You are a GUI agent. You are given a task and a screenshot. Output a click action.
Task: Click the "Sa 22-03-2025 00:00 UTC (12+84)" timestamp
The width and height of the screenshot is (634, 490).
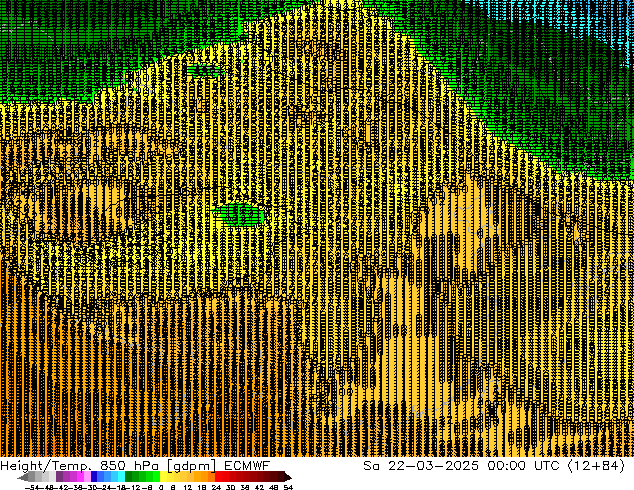pos(494,466)
